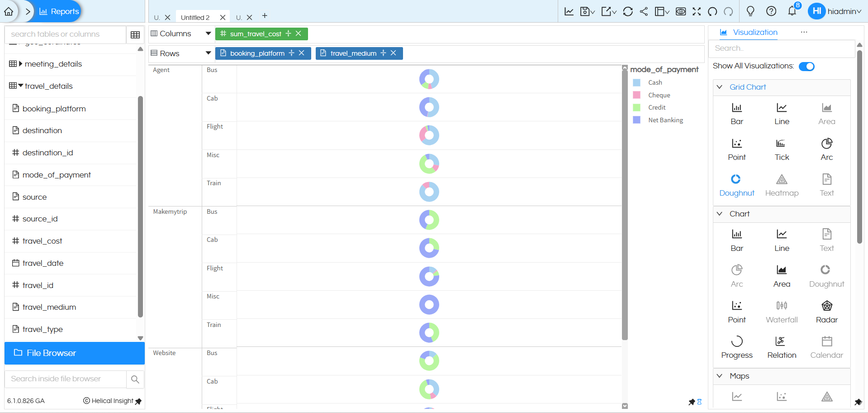The width and height of the screenshot is (868, 413).
Task: Expand the meeting_details table
Action: 21,64
